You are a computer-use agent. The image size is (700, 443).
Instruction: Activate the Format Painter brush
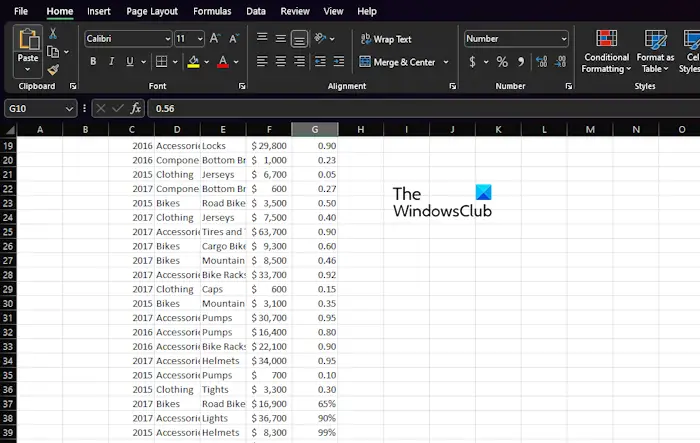(x=53, y=69)
